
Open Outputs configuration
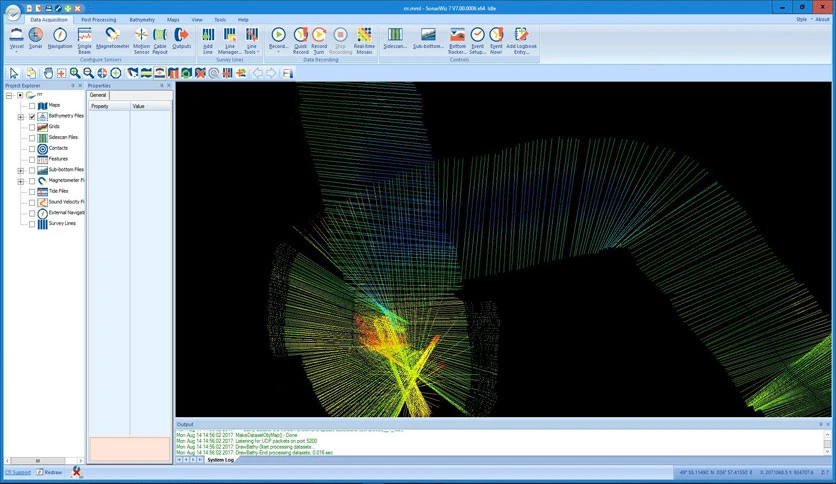coord(181,38)
